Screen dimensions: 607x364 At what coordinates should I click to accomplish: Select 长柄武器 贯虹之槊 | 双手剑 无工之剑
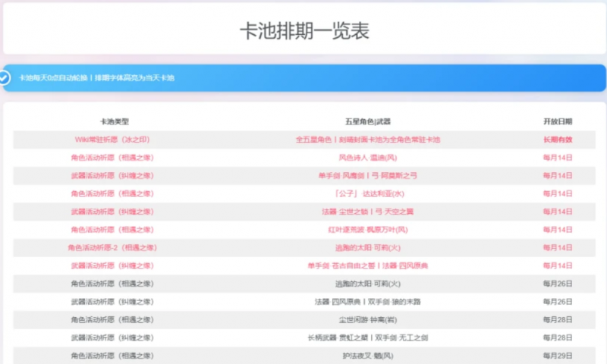pyautogui.click(x=367, y=337)
